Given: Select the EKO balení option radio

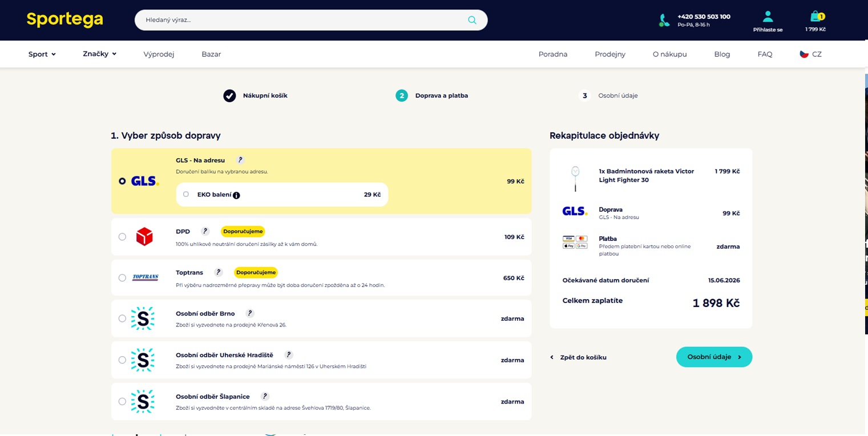Looking at the screenshot, I should 186,194.
